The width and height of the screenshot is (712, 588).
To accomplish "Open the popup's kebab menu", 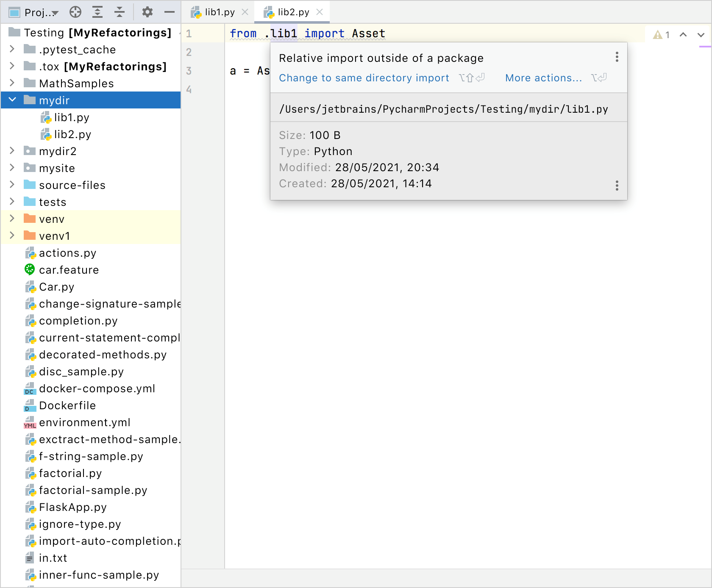I will (x=617, y=58).
